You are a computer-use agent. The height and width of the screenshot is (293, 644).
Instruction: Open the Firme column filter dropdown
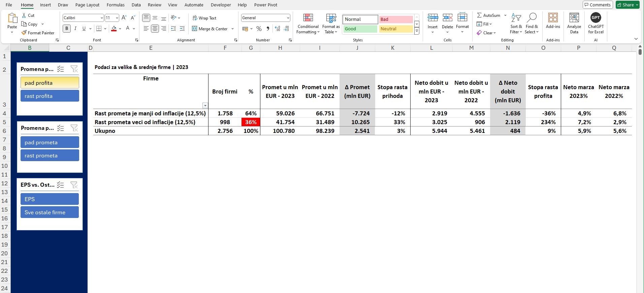205,105
